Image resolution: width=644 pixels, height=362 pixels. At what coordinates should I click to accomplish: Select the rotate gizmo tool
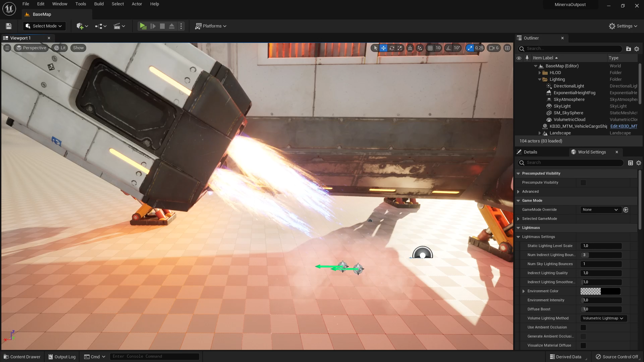(392, 48)
